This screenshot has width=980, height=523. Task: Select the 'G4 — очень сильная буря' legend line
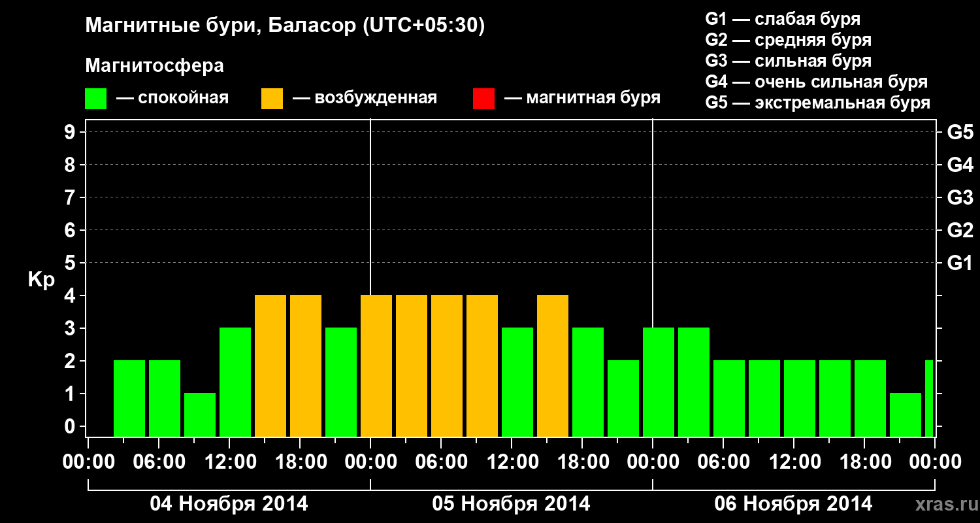pos(817,82)
